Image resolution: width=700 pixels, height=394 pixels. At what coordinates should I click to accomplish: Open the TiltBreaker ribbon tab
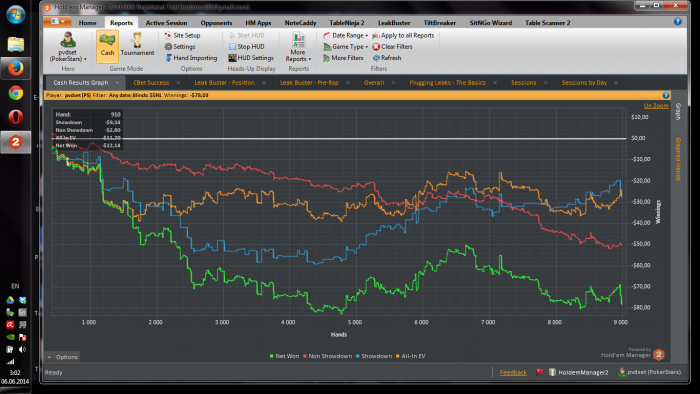[440, 23]
